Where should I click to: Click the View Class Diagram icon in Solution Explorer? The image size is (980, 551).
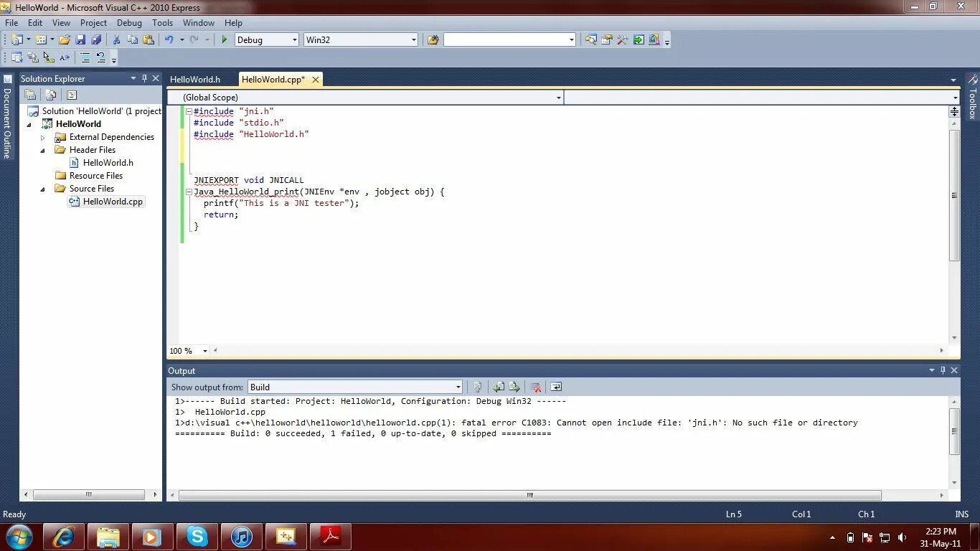pos(72,95)
